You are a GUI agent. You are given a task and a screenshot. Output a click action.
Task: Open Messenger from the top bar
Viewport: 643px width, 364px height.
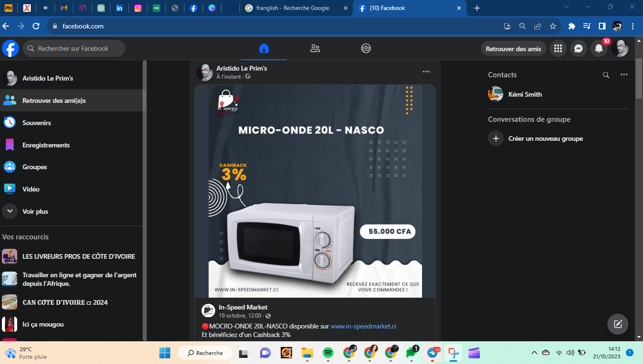pyautogui.click(x=579, y=48)
